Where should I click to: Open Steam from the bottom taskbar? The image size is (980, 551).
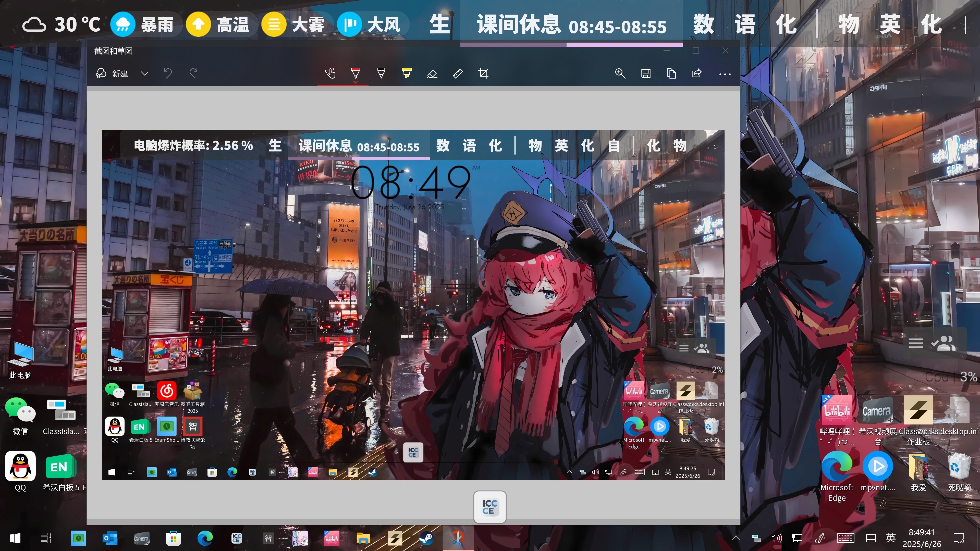point(426,538)
